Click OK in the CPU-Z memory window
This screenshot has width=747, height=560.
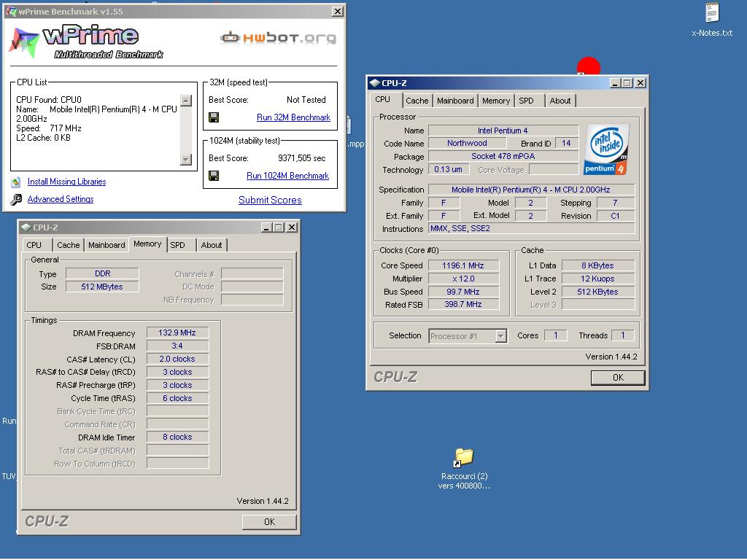tap(269, 522)
